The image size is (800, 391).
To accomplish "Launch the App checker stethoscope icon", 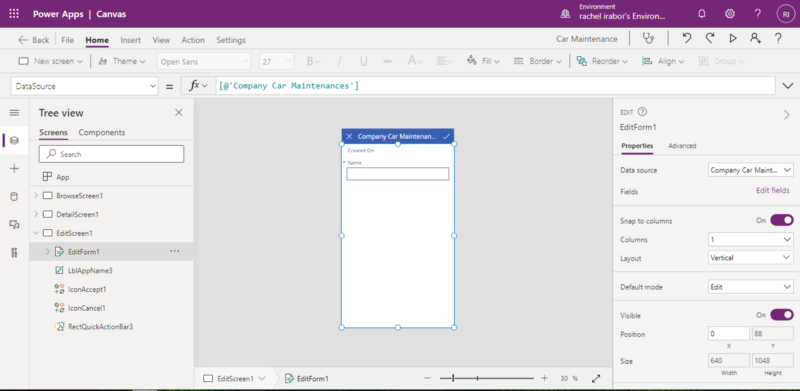I will 648,38.
